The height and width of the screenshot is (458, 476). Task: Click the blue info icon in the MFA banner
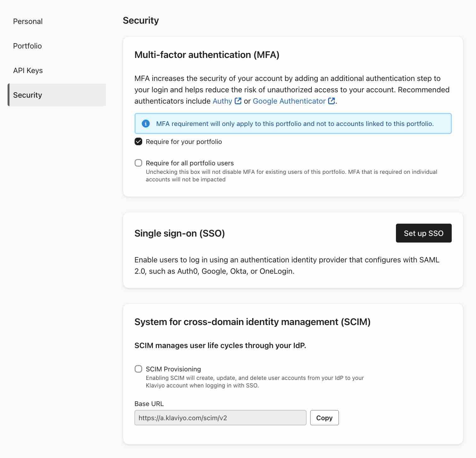click(x=146, y=124)
